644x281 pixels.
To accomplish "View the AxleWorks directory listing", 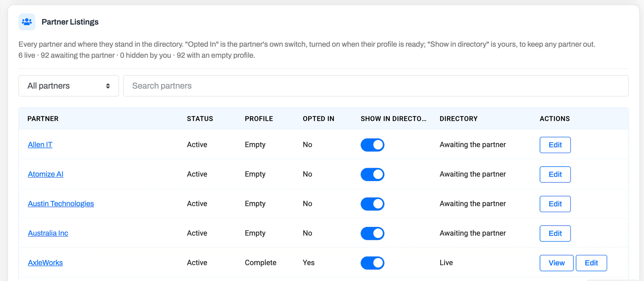I will tap(556, 263).
